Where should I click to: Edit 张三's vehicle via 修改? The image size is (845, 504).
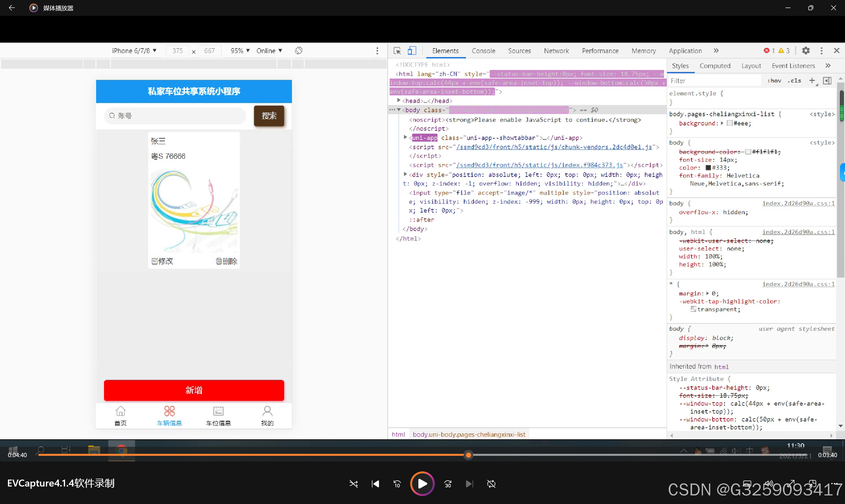click(162, 261)
